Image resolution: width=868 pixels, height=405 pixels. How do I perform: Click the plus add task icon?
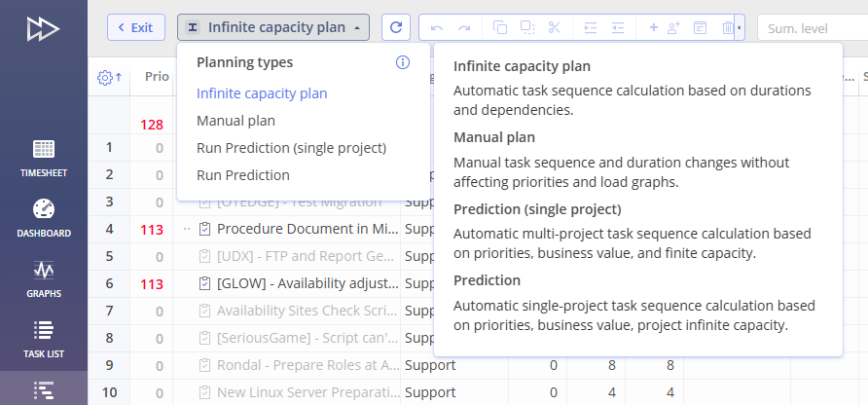[653, 27]
